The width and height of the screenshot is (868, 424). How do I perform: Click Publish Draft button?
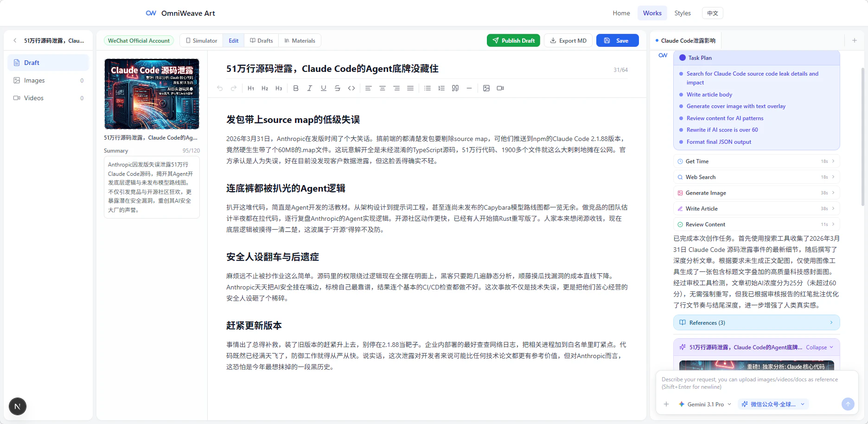[x=513, y=41]
